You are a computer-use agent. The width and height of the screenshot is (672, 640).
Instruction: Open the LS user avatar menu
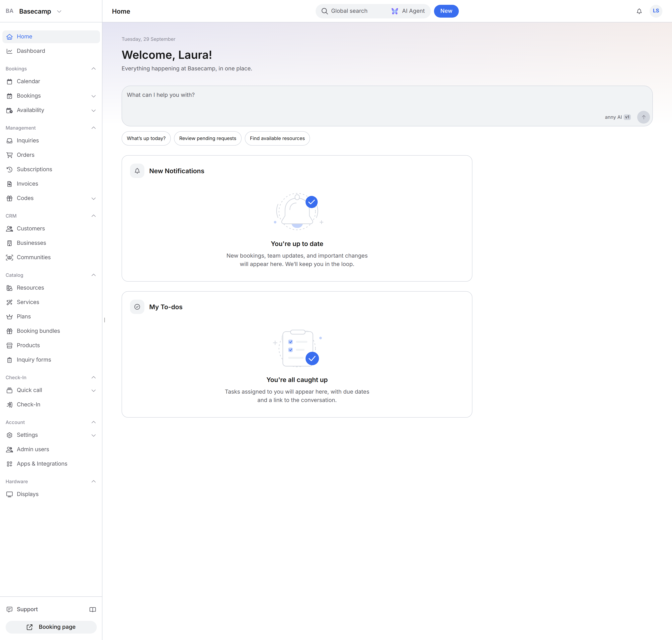pos(656,11)
